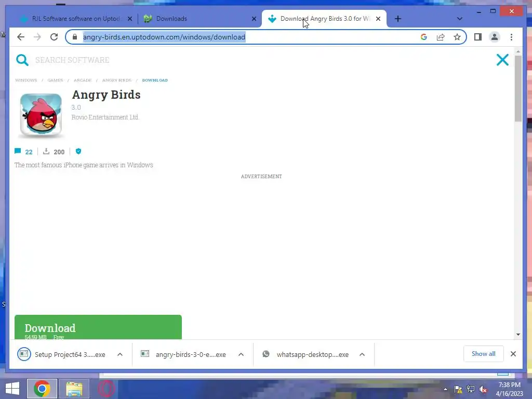Open the Chrome side panel
Screen dimensions: 532x399
click(x=478, y=37)
